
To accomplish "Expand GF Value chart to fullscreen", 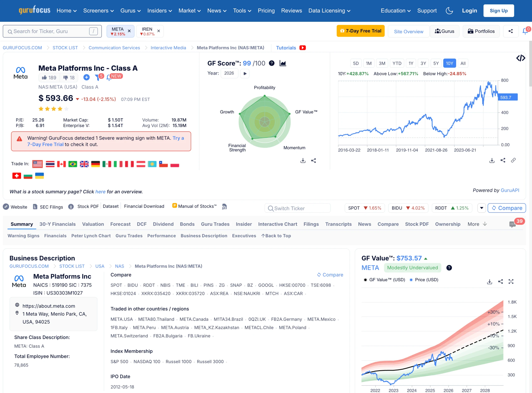I will (x=511, y=282).
